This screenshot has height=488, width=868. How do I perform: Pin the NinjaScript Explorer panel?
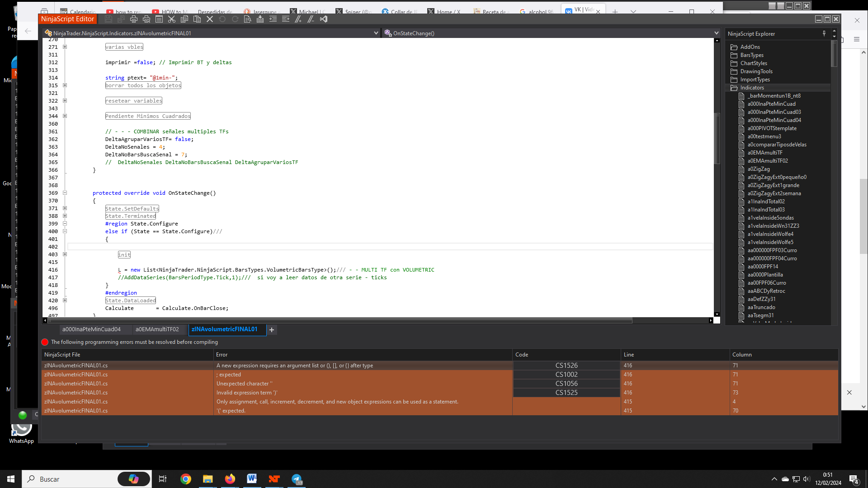[824, 33]
